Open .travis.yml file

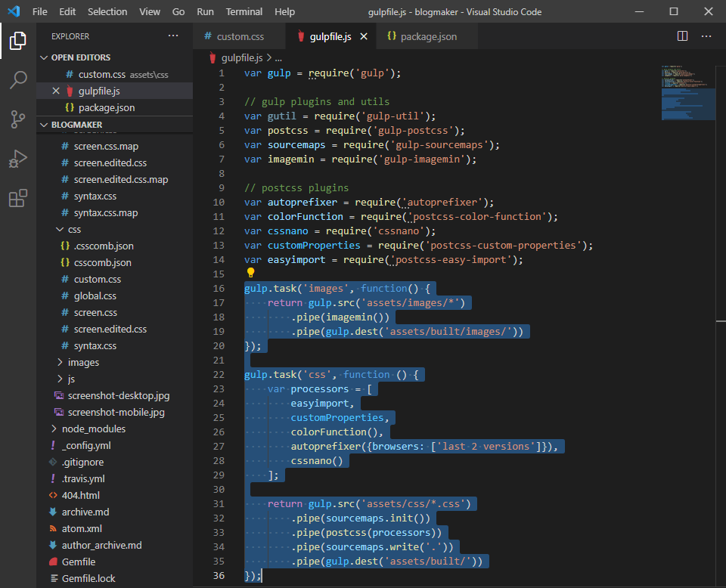tap(114, 479)
